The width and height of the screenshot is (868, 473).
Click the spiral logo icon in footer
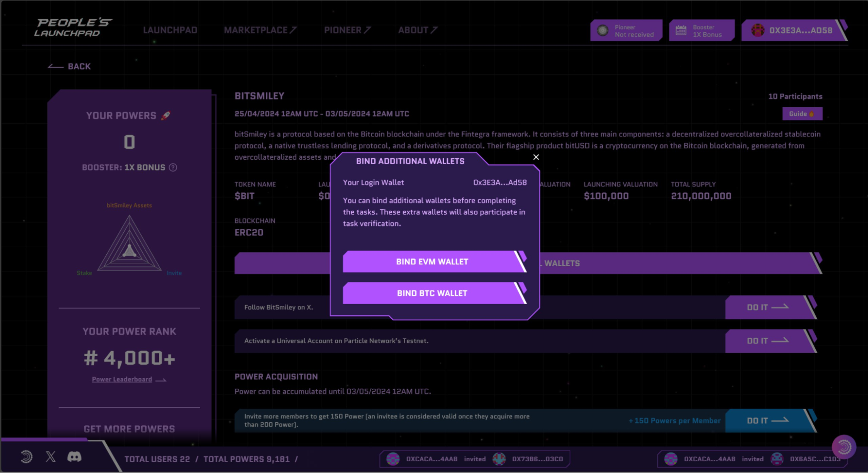26,456
